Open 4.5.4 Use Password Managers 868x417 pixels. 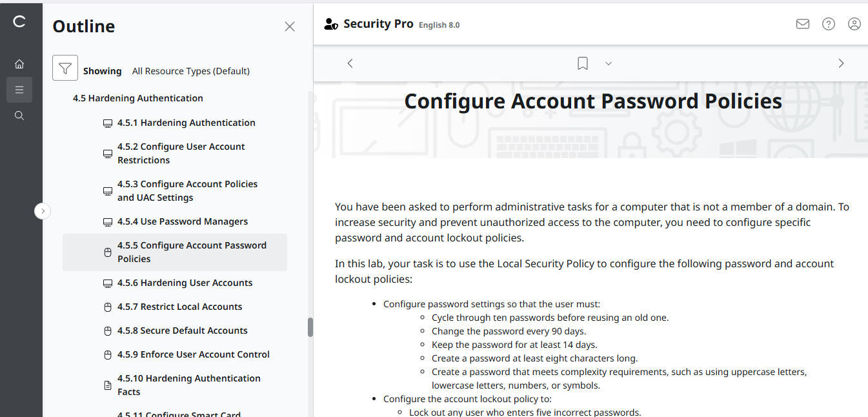coord(183,221)
